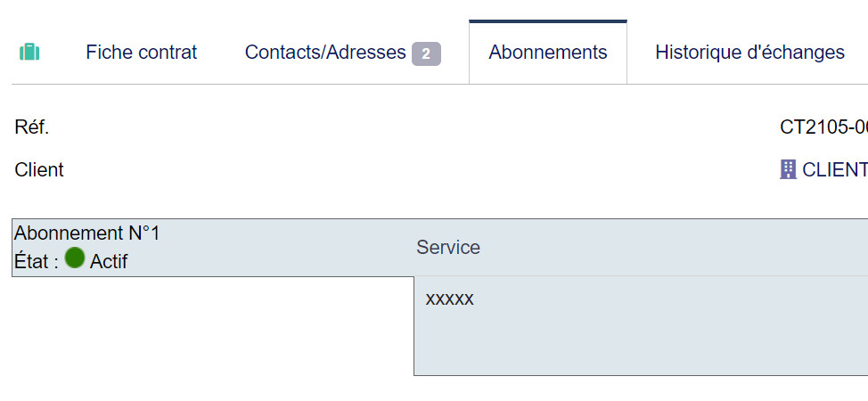Select the Abonnements tab
The width and height of the screenshot is (868, 401).
547,53
